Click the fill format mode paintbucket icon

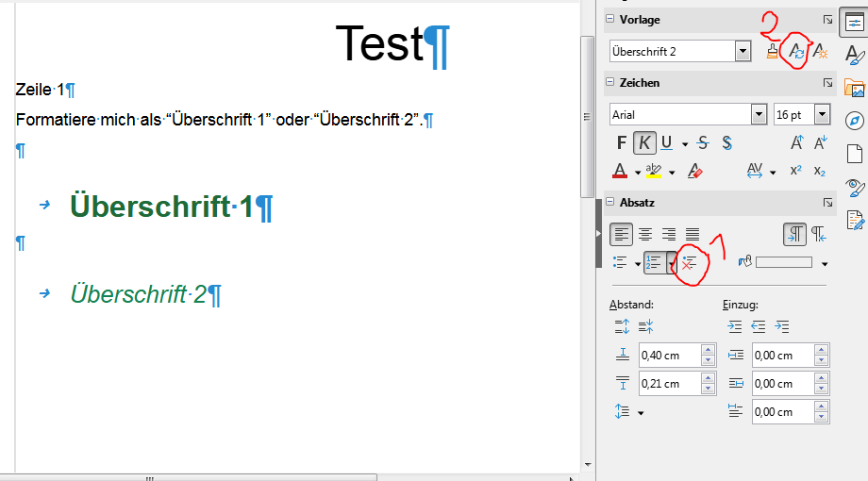772,52
